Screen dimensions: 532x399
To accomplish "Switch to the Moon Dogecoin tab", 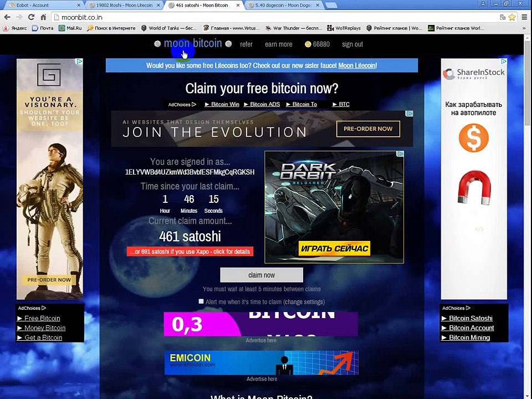I will pos(284,5).
